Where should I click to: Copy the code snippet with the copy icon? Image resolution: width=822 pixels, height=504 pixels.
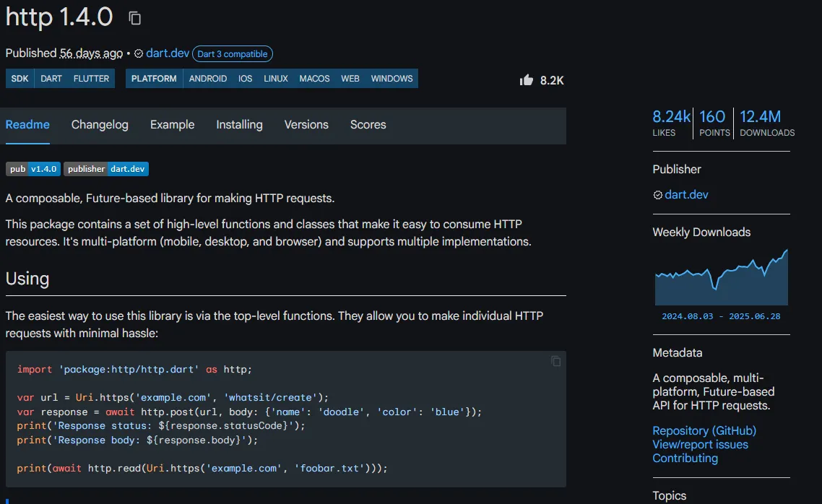coord(555,361)
